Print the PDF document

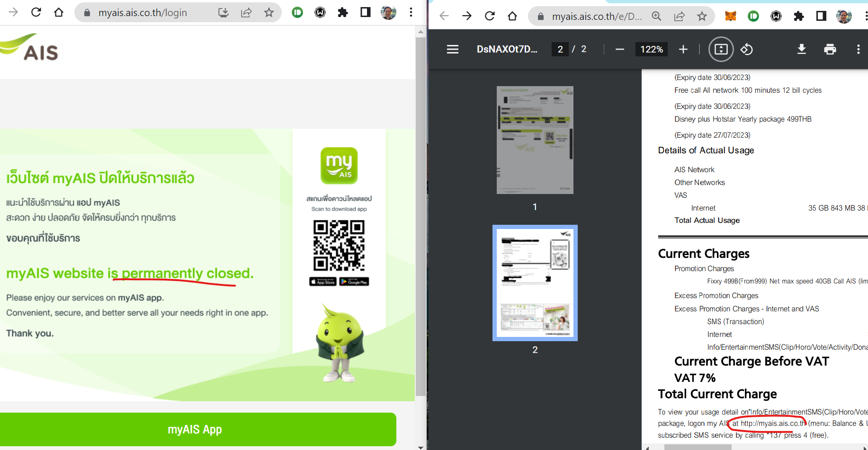tap(830, 49)
